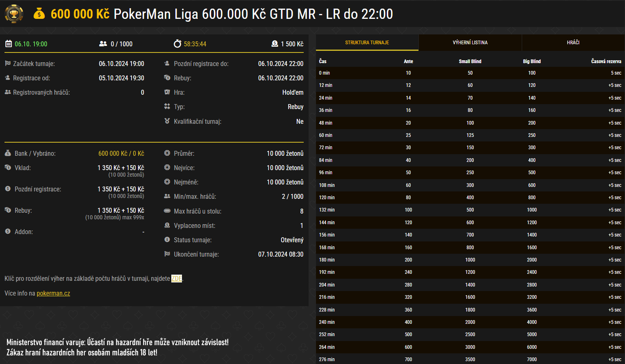The image size is (625, 364).
Task: Click the trophy poker chip logo
Action: click(x=14, y=14)
